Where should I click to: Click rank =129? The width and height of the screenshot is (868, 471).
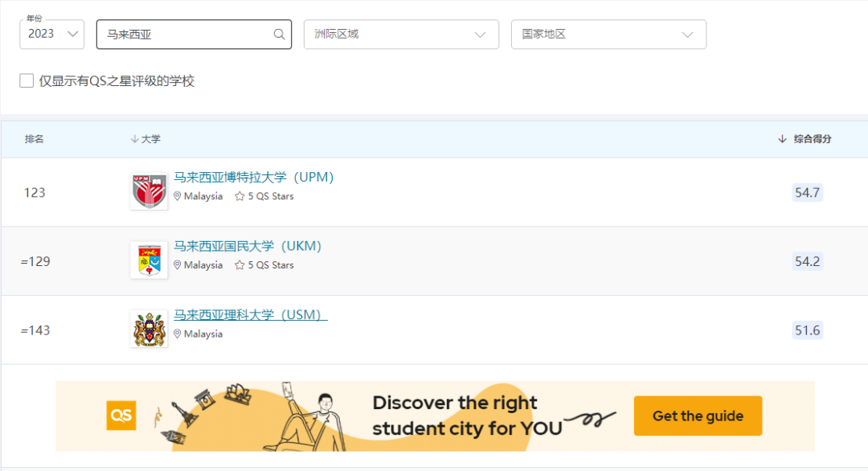click(35, 261)
